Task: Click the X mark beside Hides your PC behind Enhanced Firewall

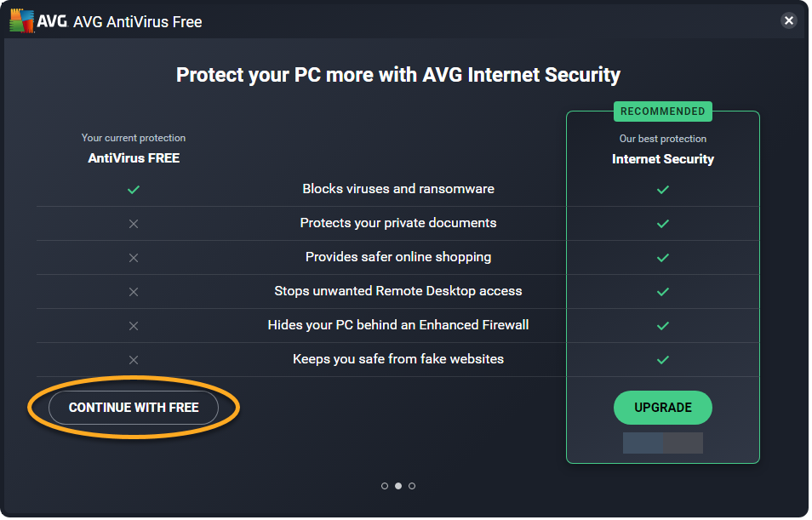Action: click(x=134, y=326)
